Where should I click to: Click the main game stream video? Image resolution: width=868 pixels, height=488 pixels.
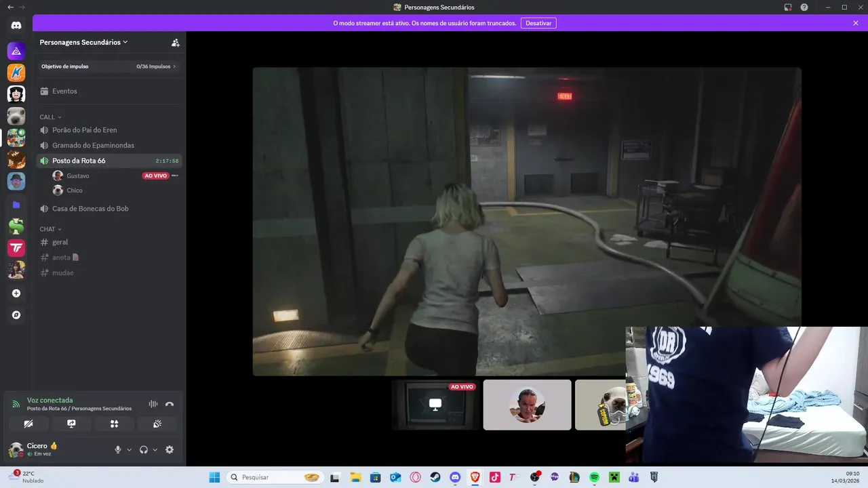click(527, 222)
